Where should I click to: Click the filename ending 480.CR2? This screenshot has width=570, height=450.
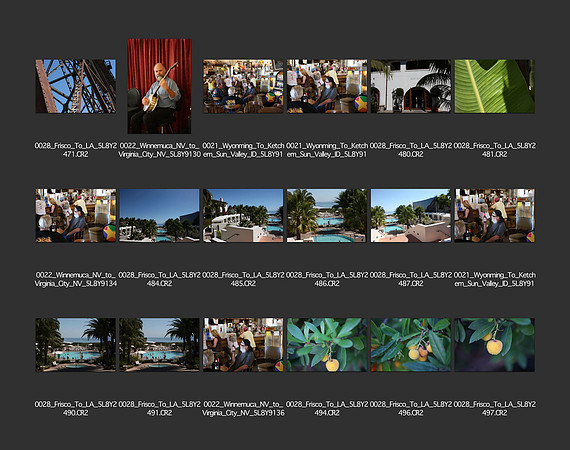pos(411,150)
